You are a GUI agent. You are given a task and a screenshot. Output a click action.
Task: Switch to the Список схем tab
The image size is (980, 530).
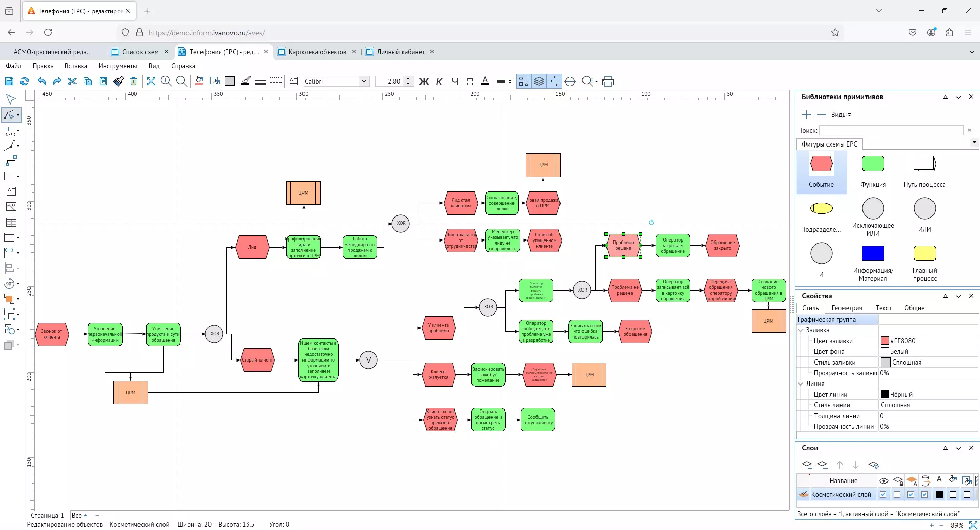(x=140, y=52)
